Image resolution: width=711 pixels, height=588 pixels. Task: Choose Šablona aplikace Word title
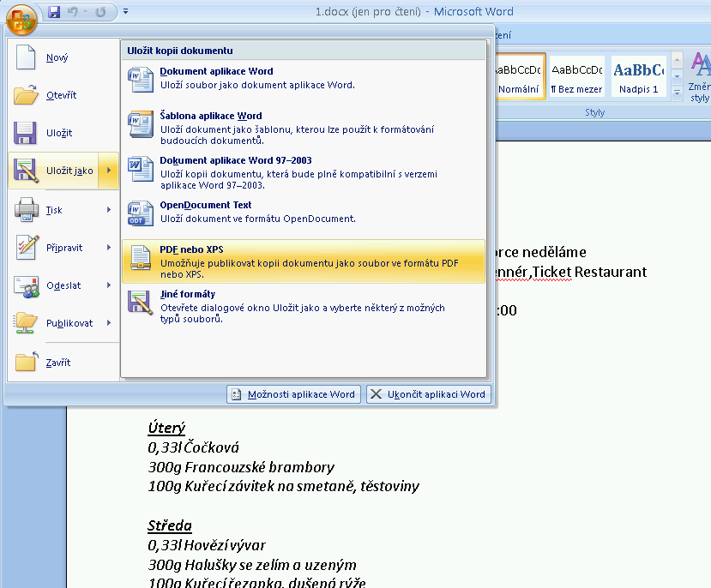211,116
